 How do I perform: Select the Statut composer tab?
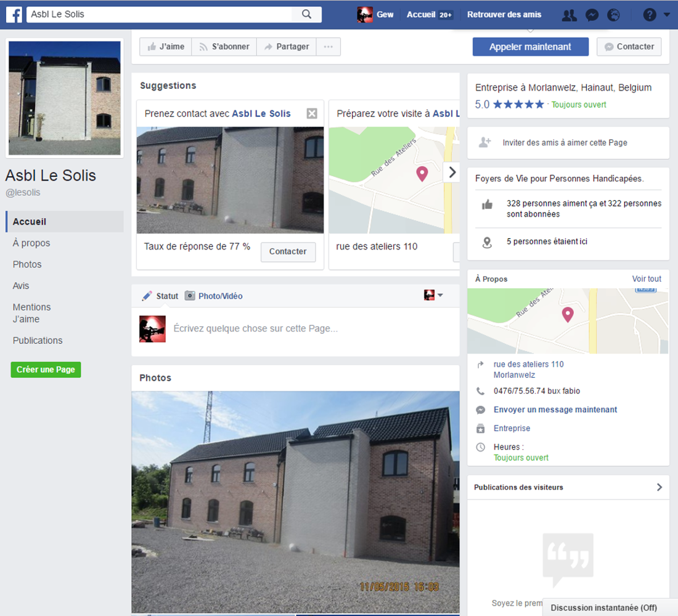tap(160, 296)
